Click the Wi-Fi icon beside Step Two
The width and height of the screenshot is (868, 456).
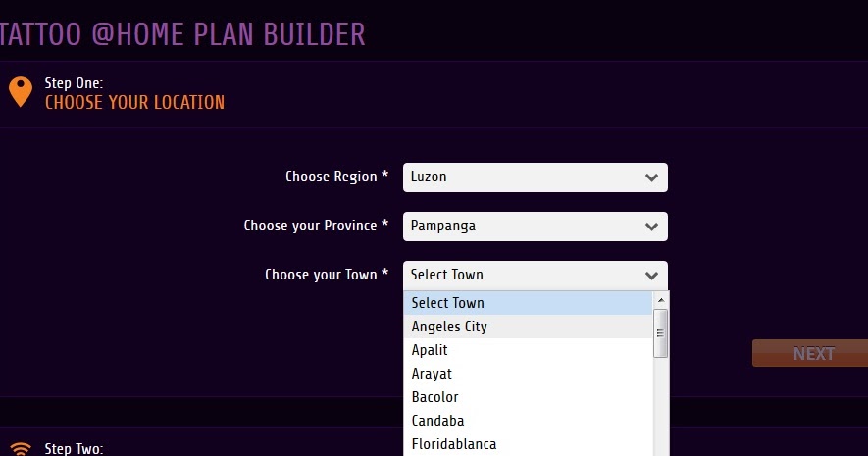pyautogui.click(x=21, y=449)
